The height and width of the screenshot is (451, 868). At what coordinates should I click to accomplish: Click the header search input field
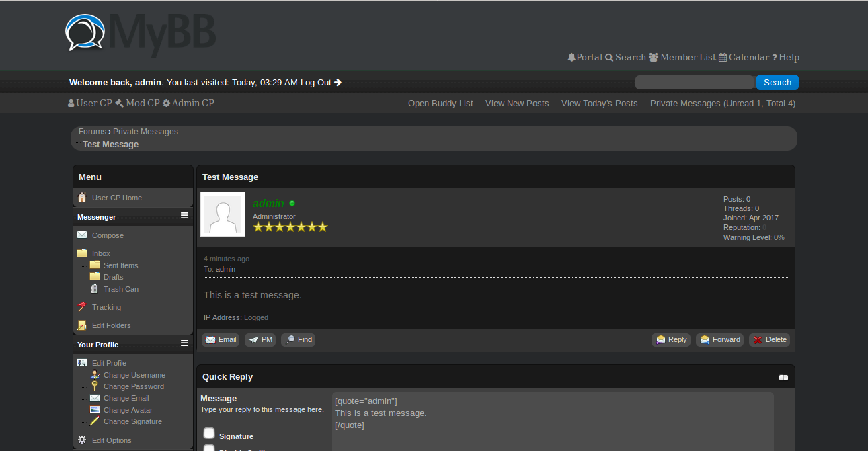pos(695,83)
